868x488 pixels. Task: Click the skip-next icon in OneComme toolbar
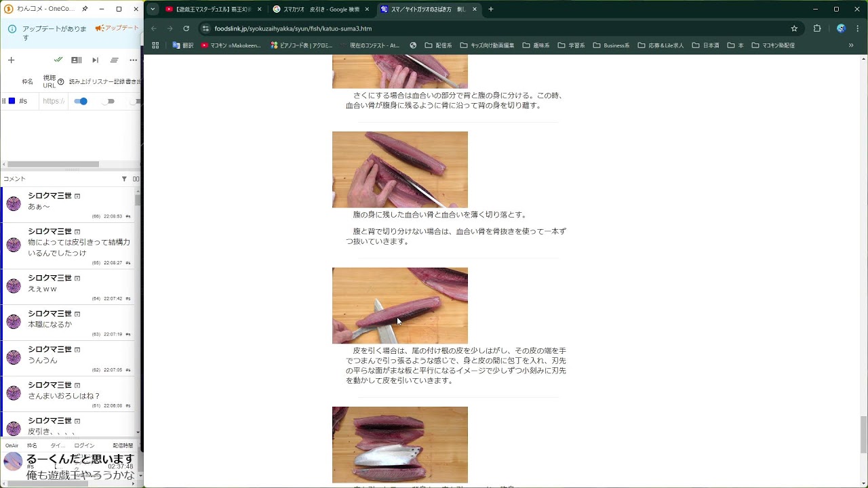click(95, 60)
